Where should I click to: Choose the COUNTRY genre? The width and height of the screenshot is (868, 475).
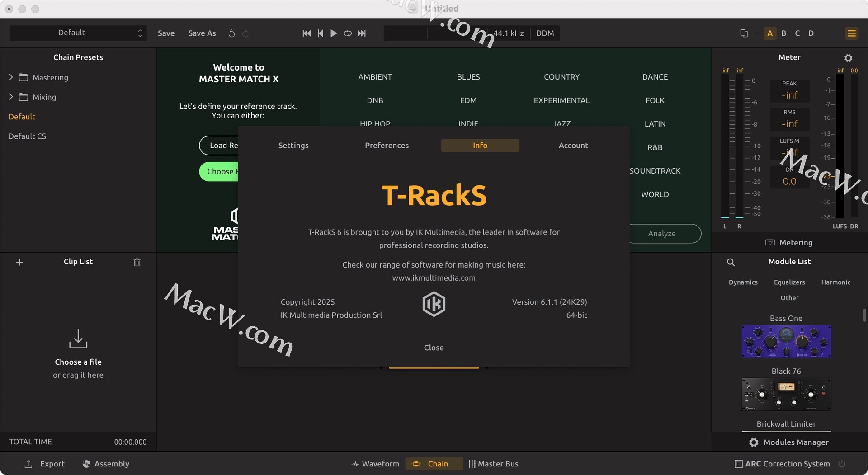click(561, 77)
